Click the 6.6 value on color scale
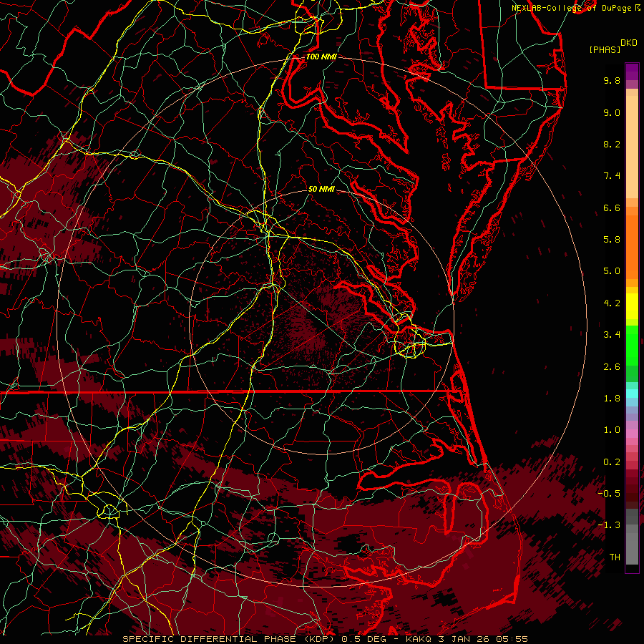644x644 pixels. 612,208
